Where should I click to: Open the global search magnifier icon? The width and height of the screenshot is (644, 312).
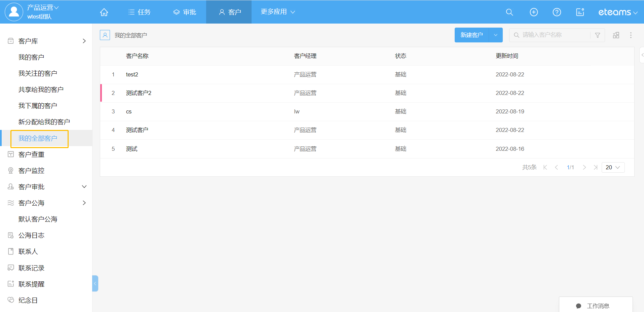509,12
